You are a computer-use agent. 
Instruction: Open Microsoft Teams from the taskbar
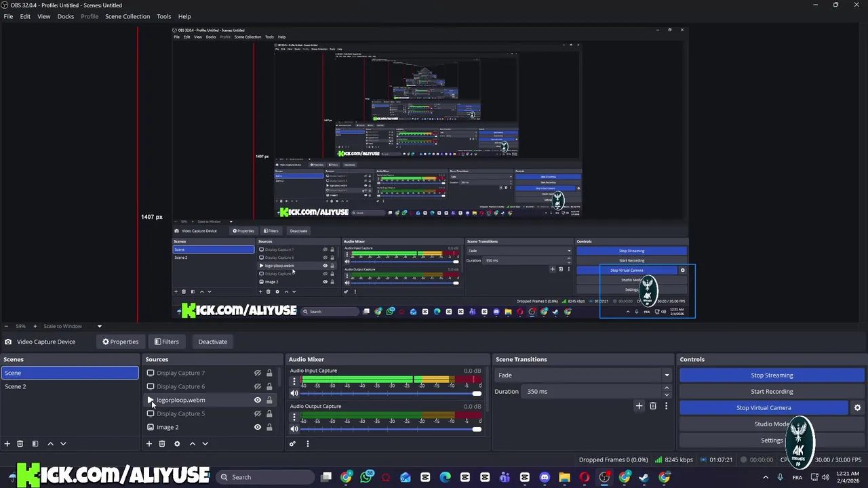[505, 477]
